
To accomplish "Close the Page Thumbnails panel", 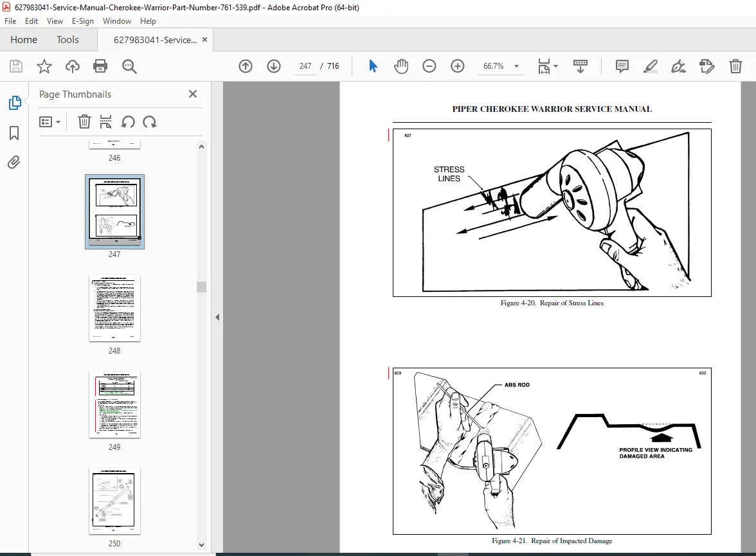I will click(x=193, y=94).
